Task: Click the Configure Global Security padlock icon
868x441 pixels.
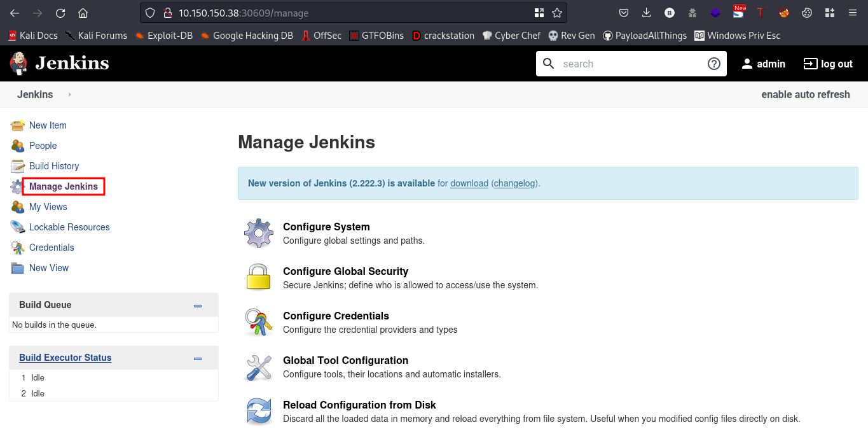Action: tap(259, 277)
